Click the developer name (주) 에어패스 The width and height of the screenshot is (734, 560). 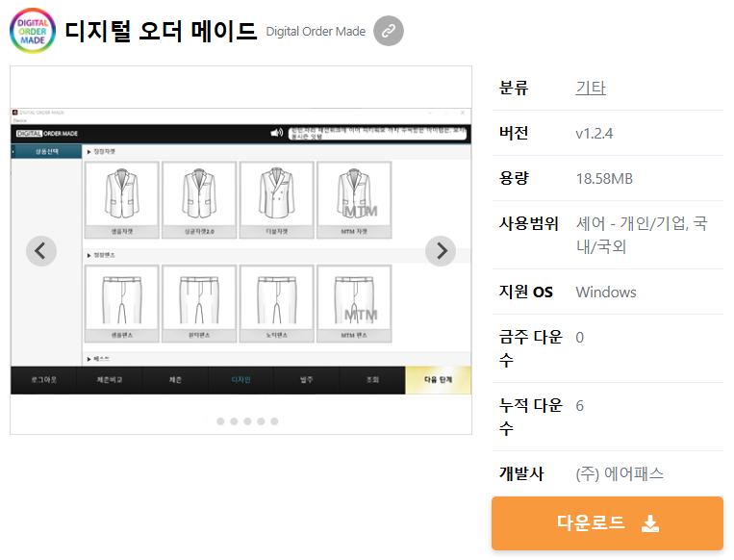pyautogui.click(x=620, y=473)
